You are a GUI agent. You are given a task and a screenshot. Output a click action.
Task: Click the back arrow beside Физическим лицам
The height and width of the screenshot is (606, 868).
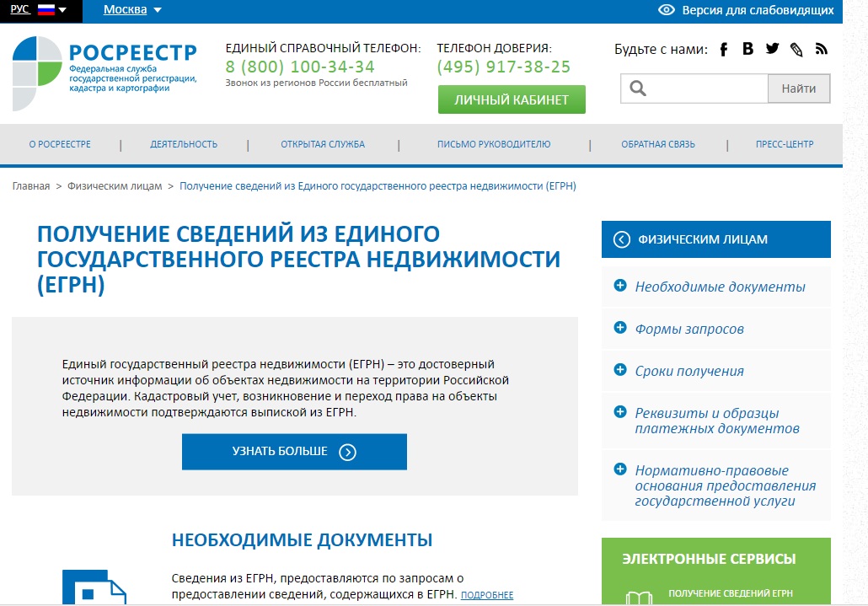pyautogui.click(x=622, y=239)
